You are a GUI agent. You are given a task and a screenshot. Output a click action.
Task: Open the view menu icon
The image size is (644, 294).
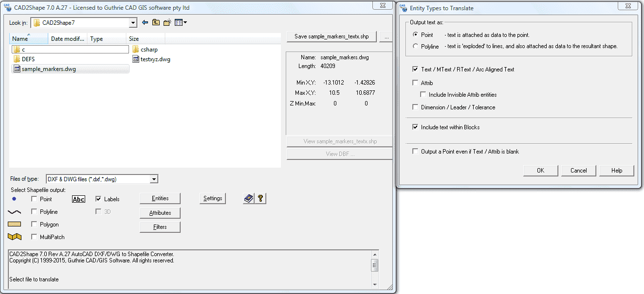click(x=181, y=22)
